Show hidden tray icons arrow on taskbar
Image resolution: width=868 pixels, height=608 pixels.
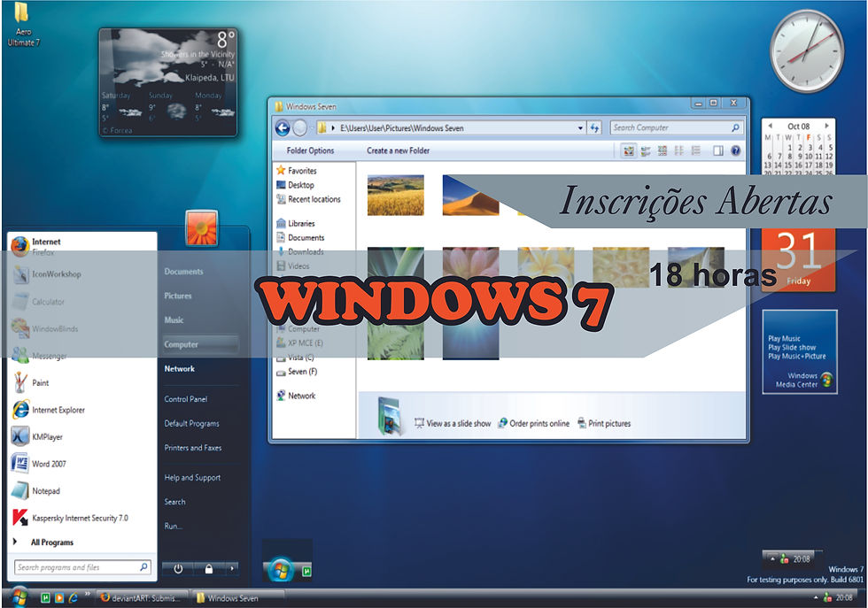[816, 598]
